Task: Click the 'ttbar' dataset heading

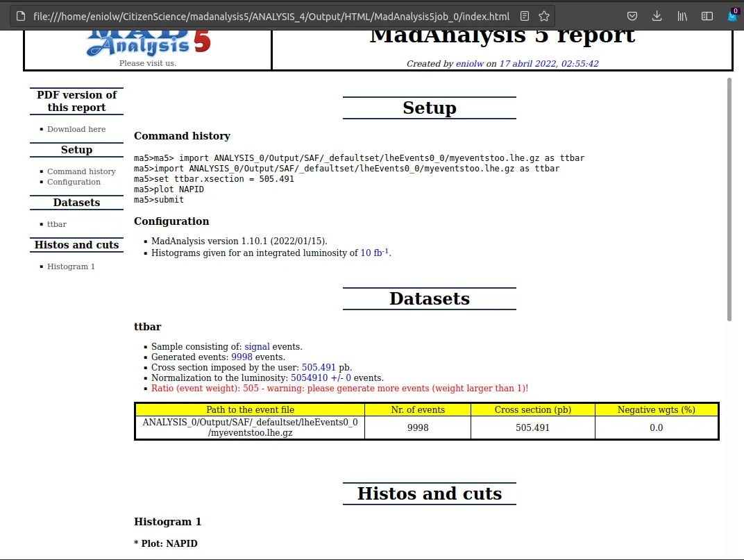Action: 148,327
